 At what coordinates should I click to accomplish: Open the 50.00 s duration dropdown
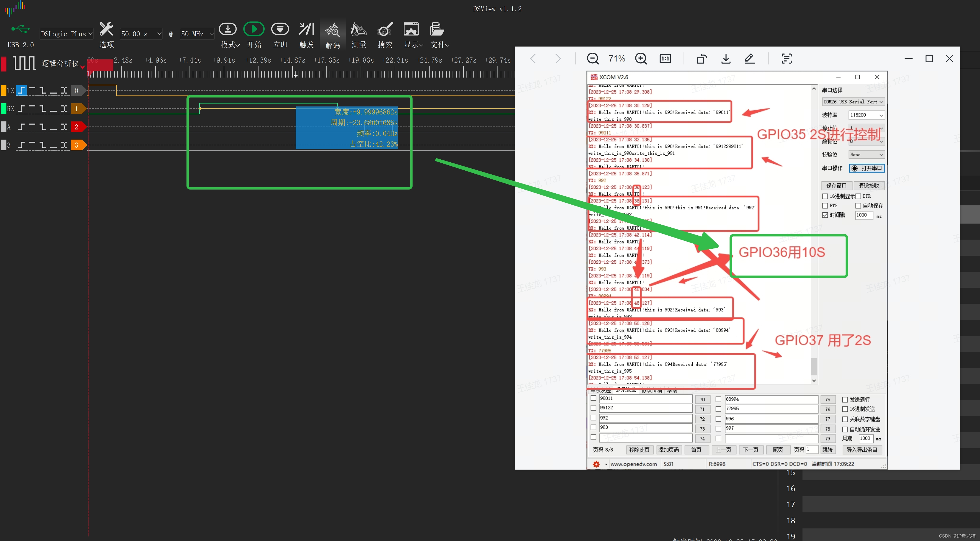click(x=141, y=34)
